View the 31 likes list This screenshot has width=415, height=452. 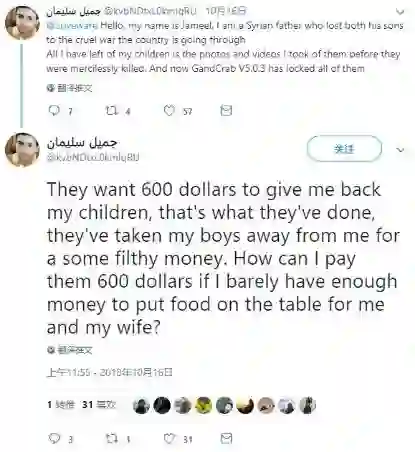(x=99, y=405)
